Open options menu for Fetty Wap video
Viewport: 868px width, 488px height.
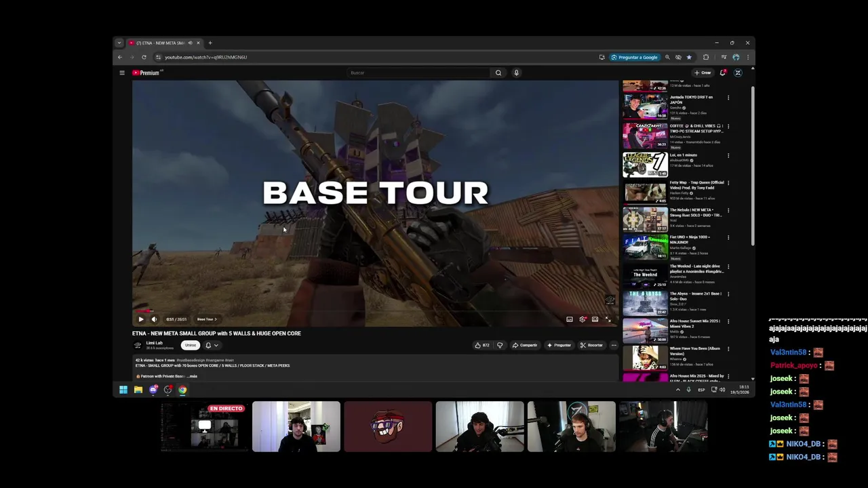point(728,183)
